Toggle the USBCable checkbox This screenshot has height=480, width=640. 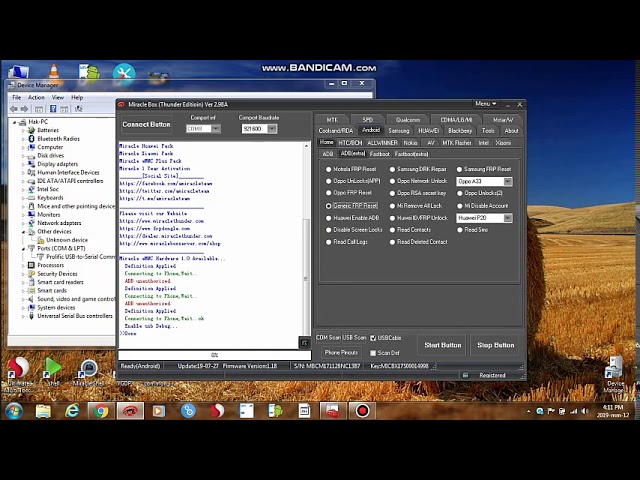pyautogui.click(x=373, y=338)
